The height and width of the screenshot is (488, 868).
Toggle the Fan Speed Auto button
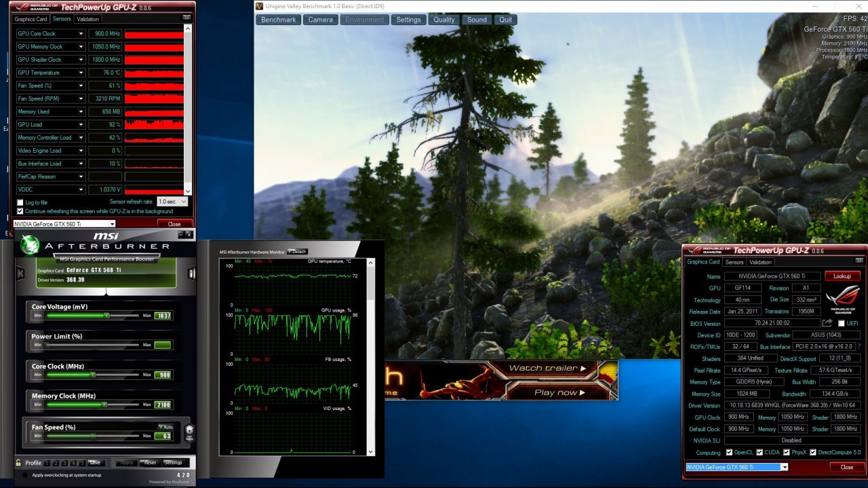click(x=165, y=427)
